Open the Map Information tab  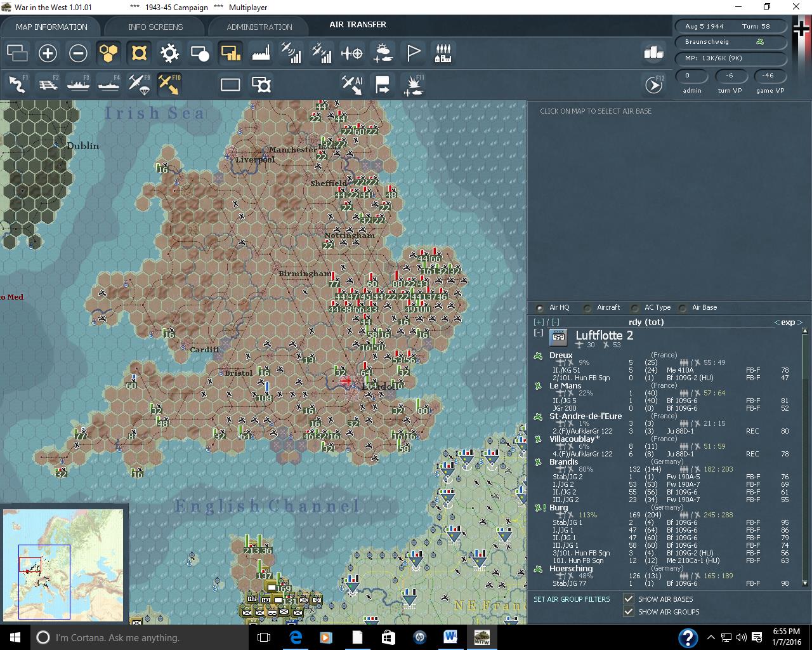coord(51,27)
